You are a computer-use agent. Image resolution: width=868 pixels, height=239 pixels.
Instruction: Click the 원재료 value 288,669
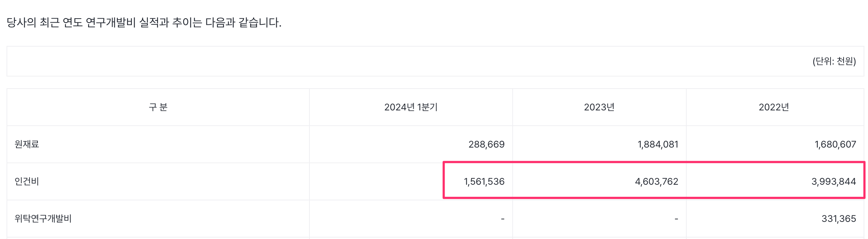(x=486, y=144)
